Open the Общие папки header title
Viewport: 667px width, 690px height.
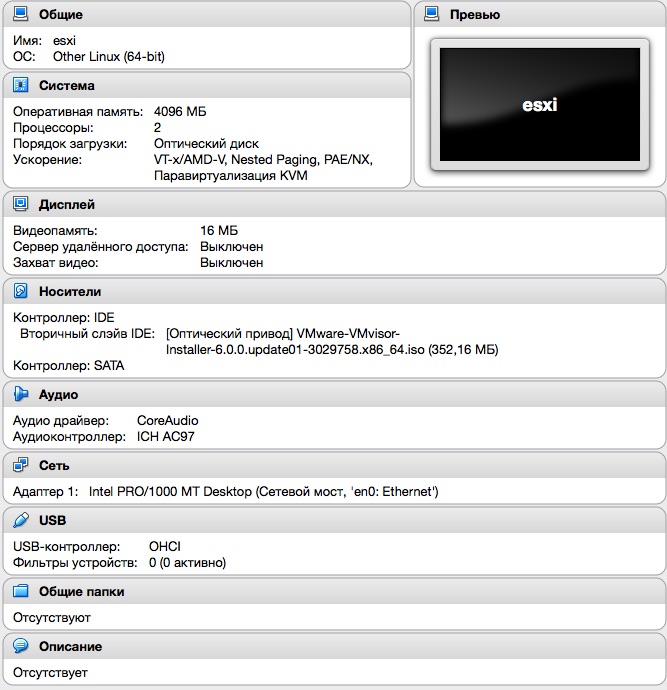[82, 592]
